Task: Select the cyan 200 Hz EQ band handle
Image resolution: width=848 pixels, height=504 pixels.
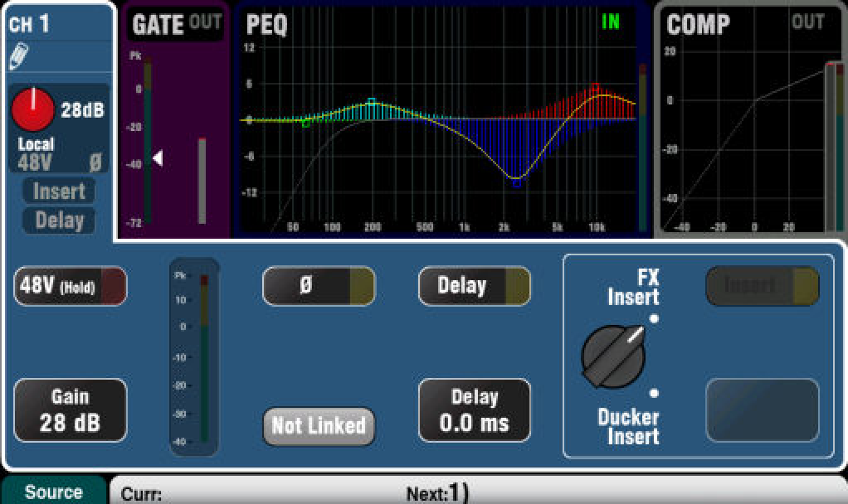Action: tap(372, 101)
